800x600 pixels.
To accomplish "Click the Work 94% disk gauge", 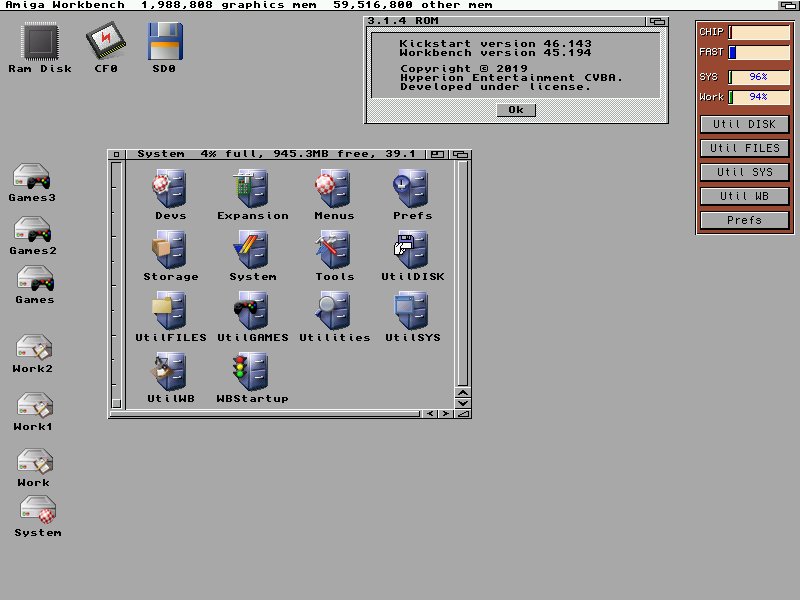I will pos(759,97).
